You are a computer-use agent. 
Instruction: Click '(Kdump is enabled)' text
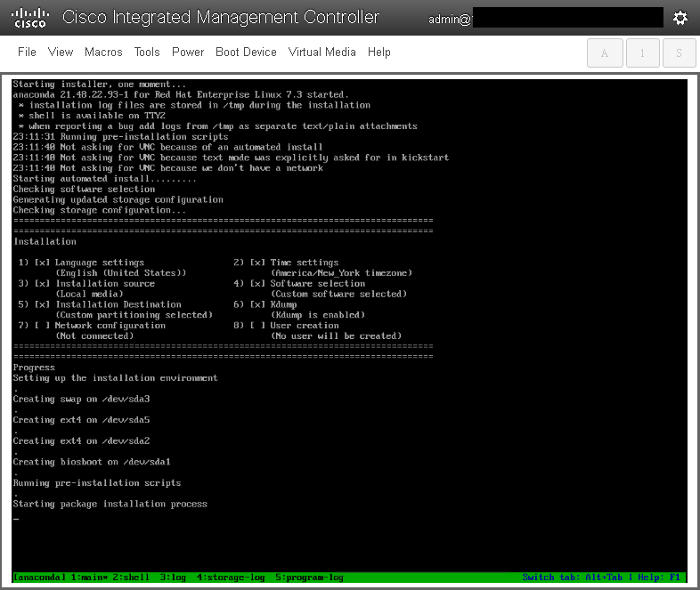tap(318, 315)
